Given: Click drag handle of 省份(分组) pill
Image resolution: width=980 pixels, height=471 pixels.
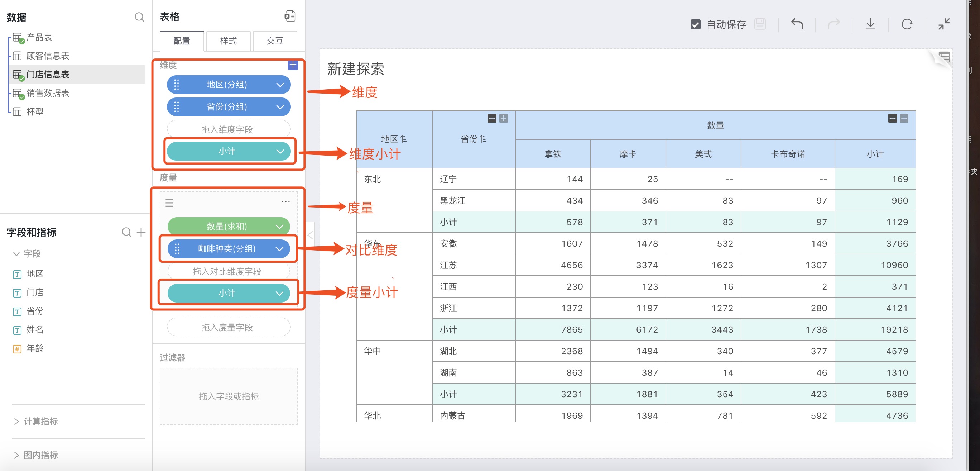Looking at the screenshot, I should [x=177, y=107].
